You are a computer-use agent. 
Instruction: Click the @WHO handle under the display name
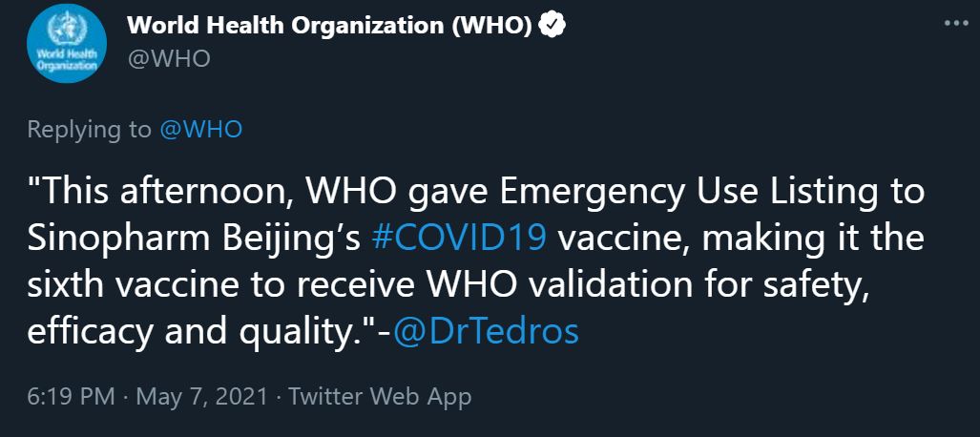(169, 59)
